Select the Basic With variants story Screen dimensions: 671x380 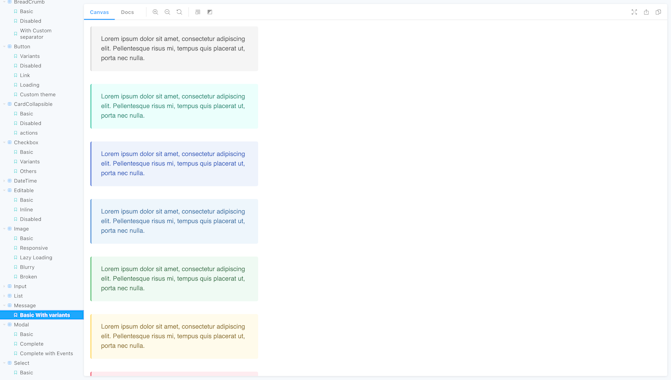[x=42, y=315]
